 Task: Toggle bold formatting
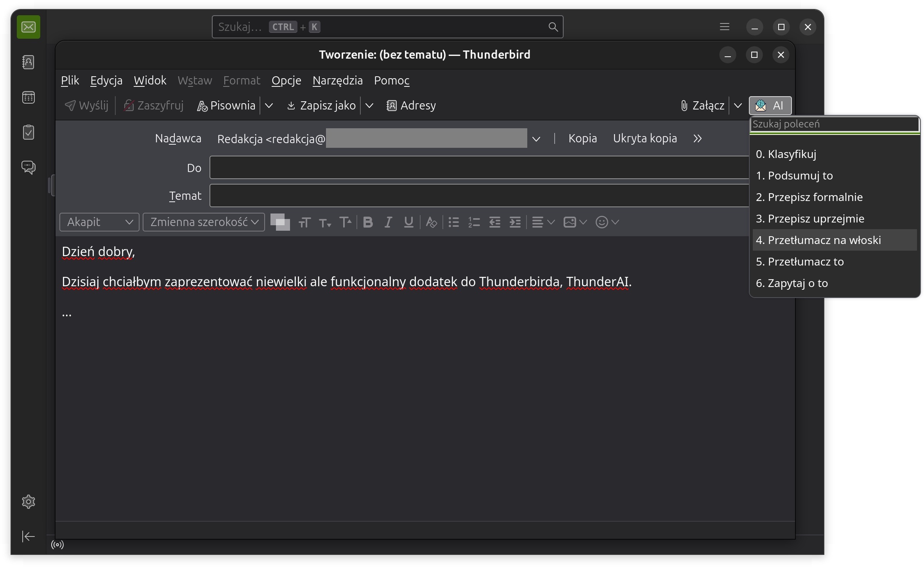click(x=367, y=222)
